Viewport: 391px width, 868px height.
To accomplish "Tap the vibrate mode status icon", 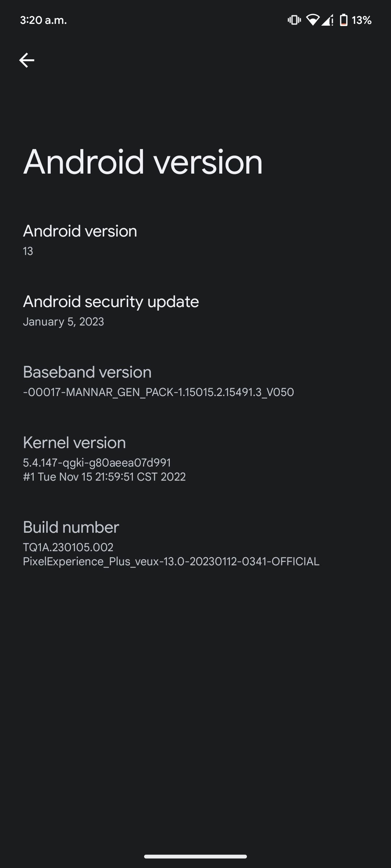I will 294,20.
